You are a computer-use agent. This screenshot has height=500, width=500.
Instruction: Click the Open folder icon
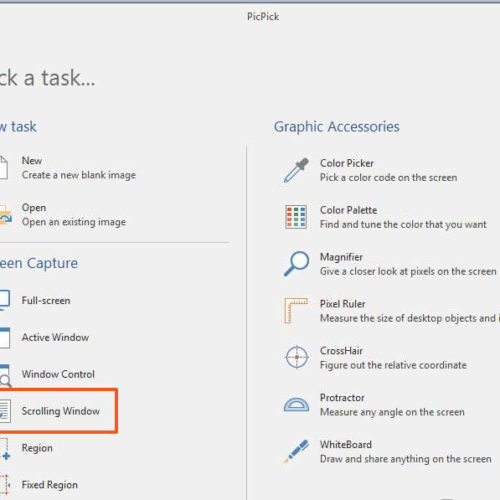click(5, 215)
